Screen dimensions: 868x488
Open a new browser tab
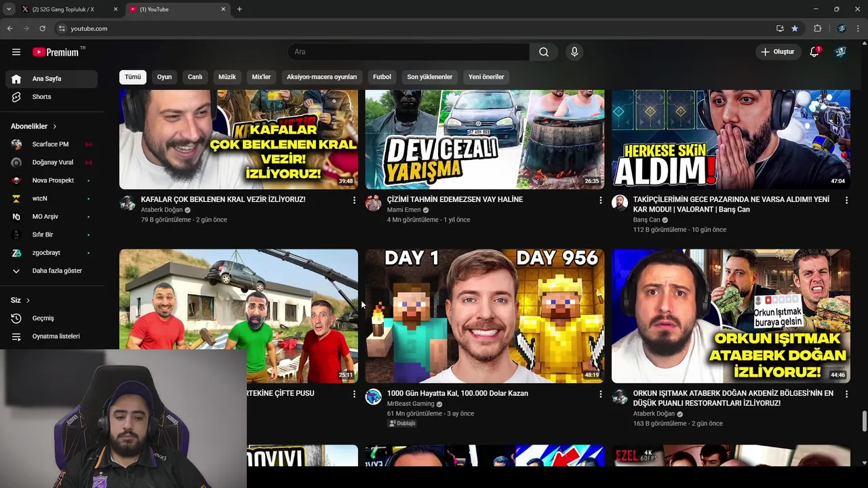tap(239, 9)
